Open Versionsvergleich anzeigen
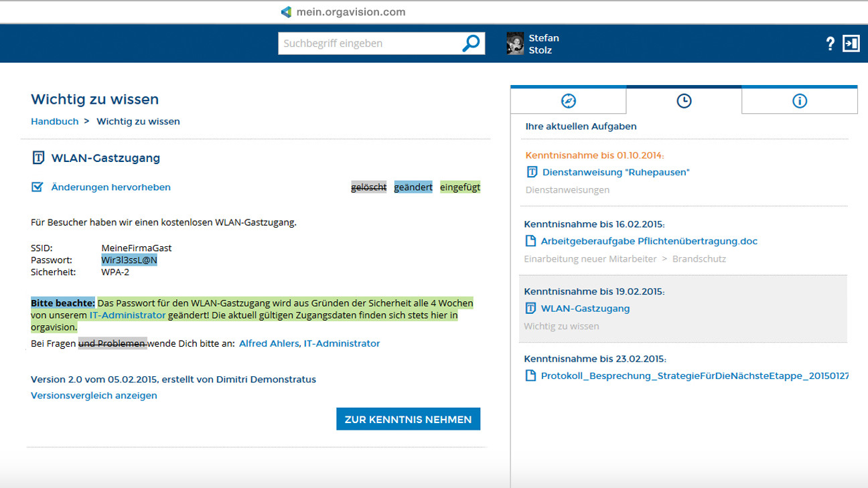 tap(93, 395)
